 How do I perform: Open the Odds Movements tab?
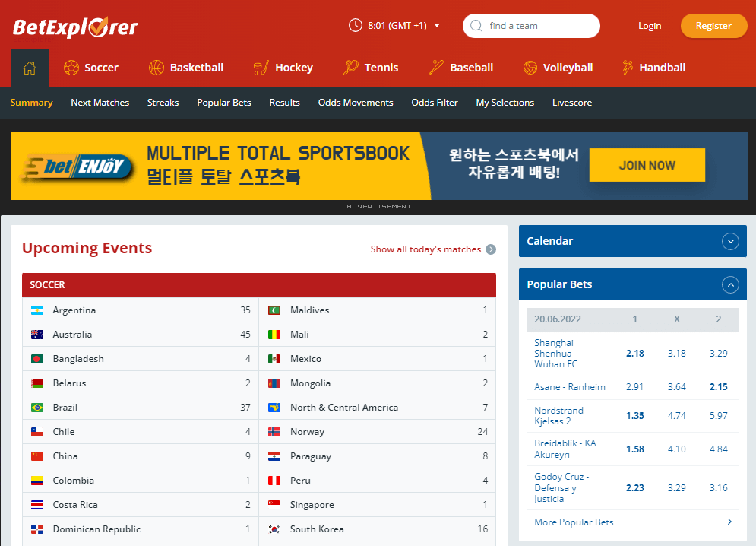(356, 103)
